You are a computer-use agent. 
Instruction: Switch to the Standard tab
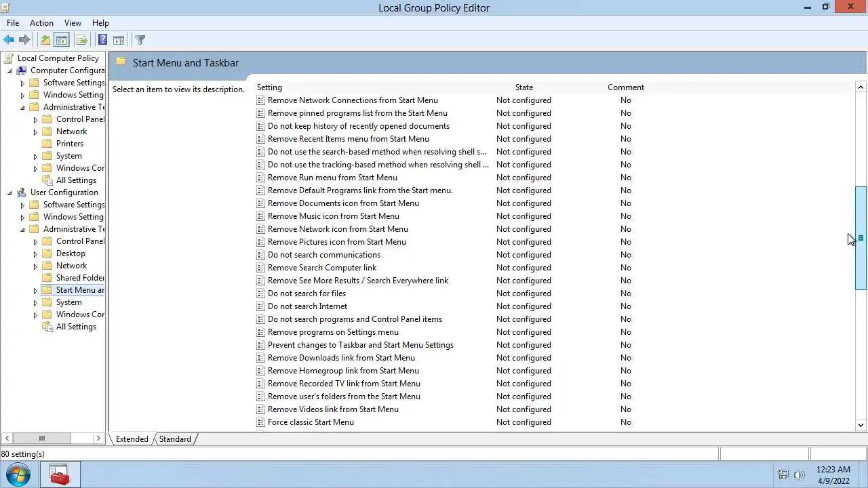175,439
